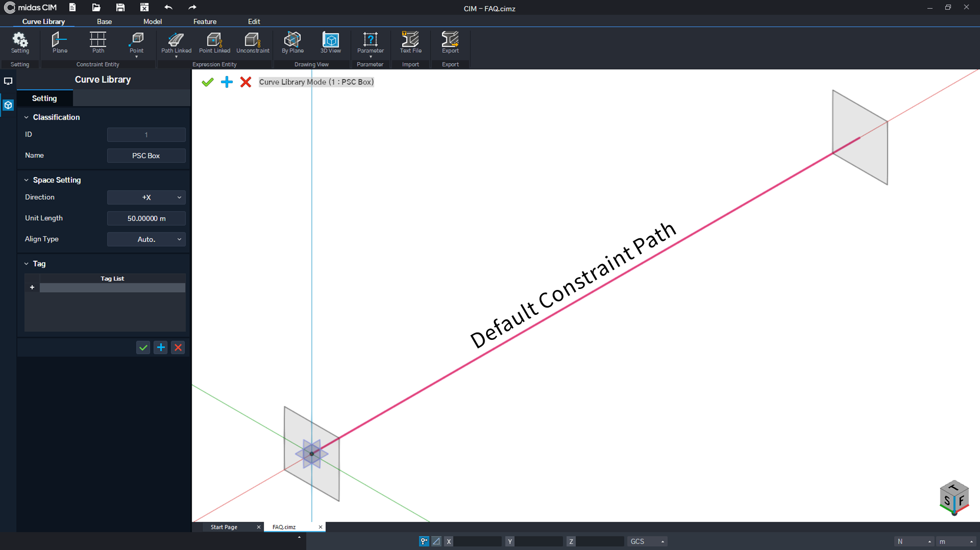Cancel with the panel red X button

coord(178,348)
